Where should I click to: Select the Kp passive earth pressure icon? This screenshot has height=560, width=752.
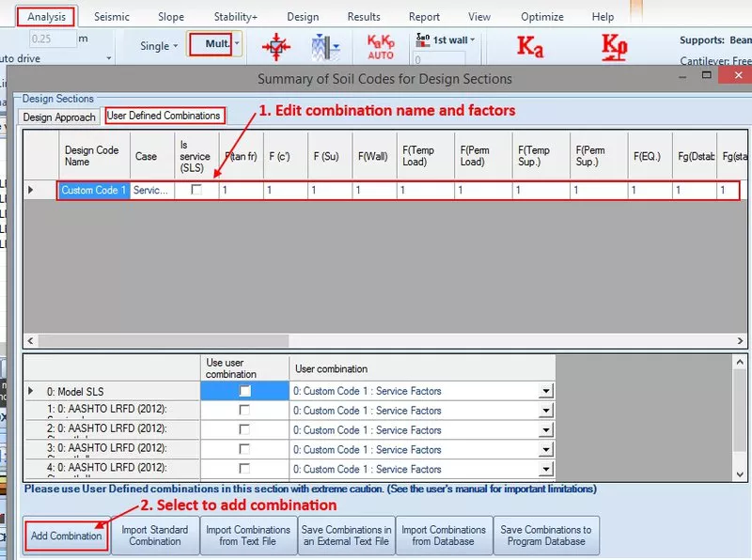pos(612,45)
